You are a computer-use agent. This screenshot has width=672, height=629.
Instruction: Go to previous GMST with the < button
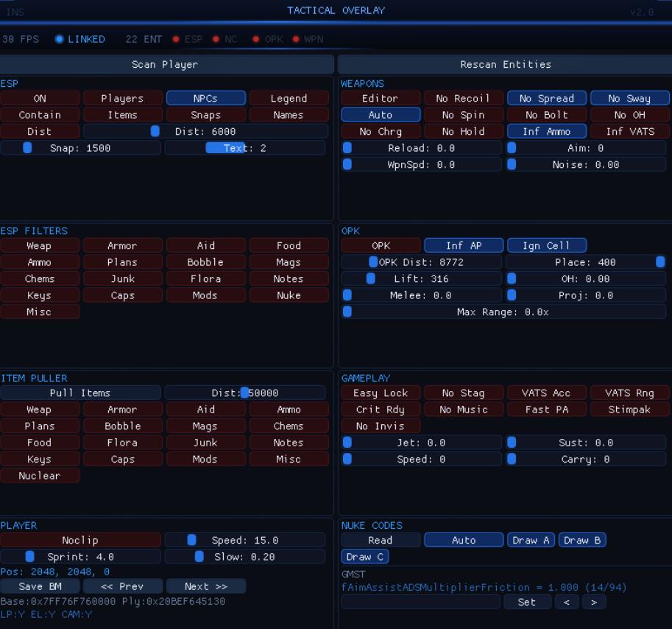tap(566, 602)
